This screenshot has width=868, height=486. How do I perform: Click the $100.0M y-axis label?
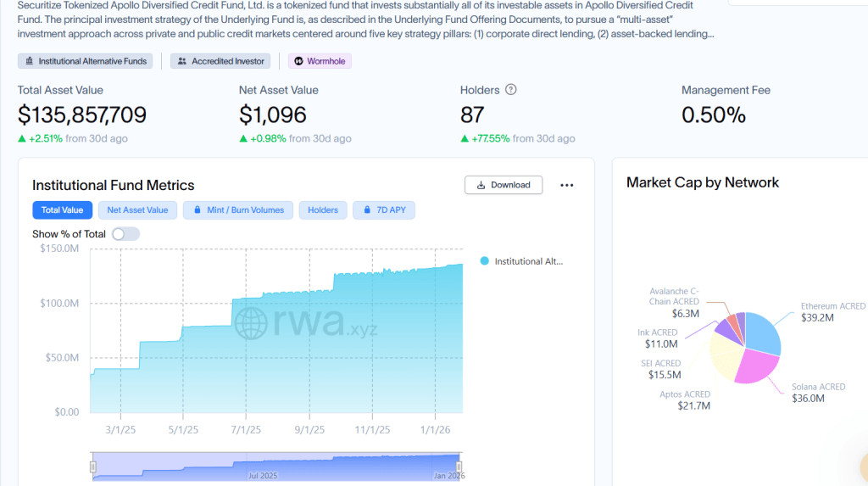59,303
